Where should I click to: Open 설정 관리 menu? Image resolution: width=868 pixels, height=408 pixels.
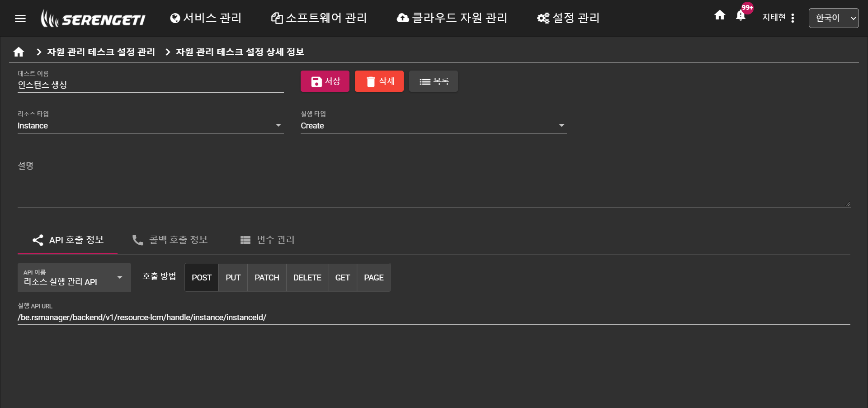pyautogui.click(x=568, y=18)
